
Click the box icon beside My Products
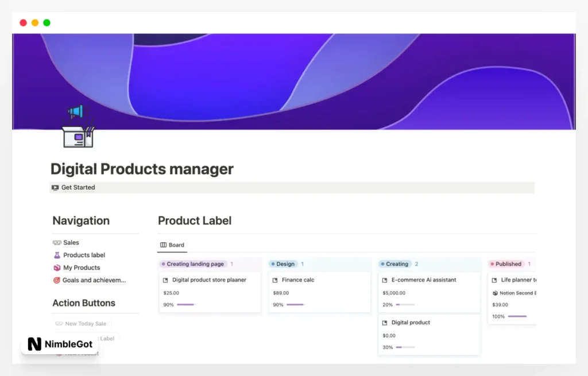[57, 268]
